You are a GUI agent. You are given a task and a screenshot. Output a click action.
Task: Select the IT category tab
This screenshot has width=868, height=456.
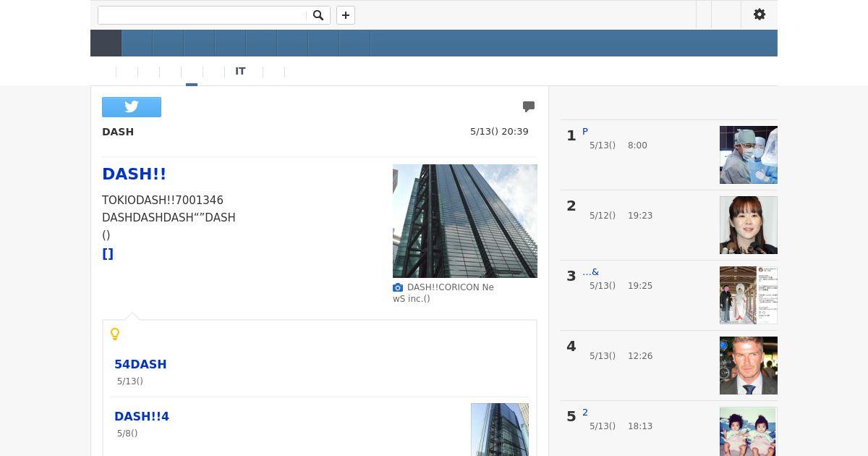click(x=240, y=72)
